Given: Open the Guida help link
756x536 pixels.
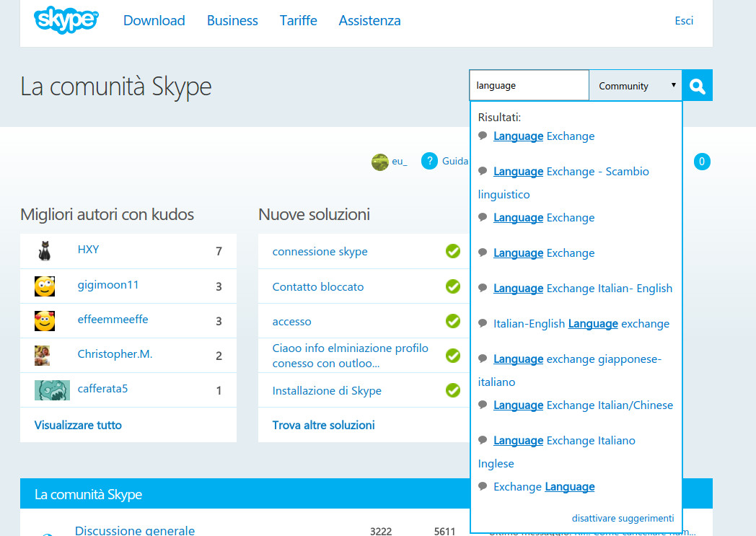Looking at the screenshot, I should pos(454,161).
